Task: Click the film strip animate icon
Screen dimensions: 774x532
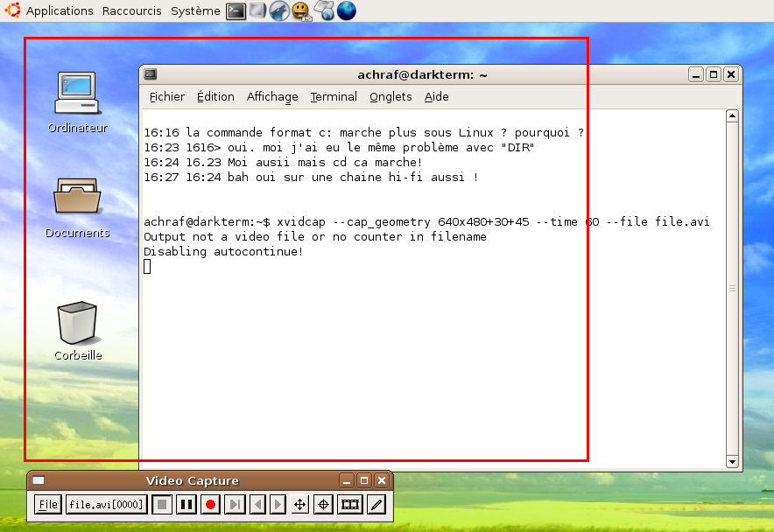Action: point(350,504)
